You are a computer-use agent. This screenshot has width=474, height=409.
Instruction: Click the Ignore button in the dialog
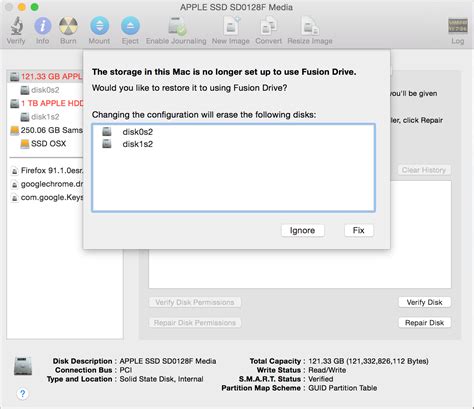(x=302, y=230)
